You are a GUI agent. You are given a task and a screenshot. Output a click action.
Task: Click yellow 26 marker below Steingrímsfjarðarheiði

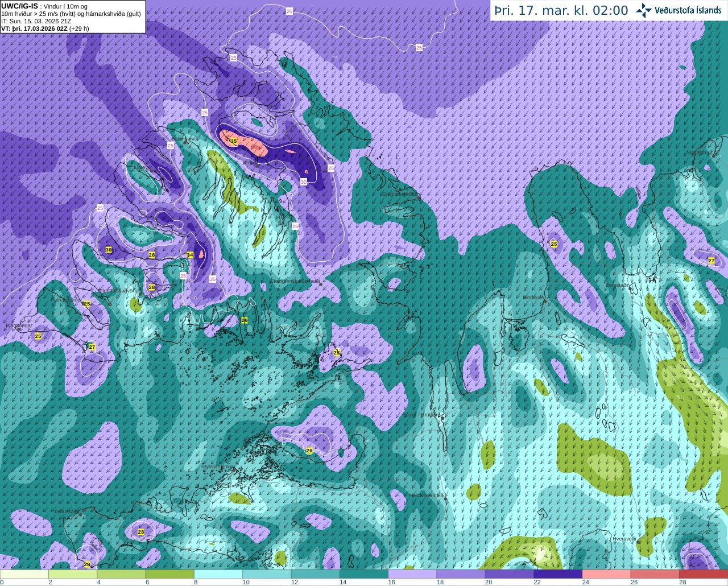coord(245,320)
